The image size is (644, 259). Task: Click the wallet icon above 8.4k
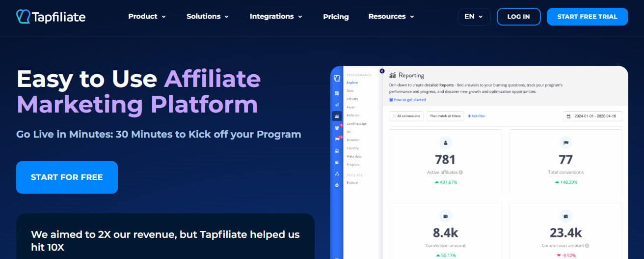click(446, 216)
